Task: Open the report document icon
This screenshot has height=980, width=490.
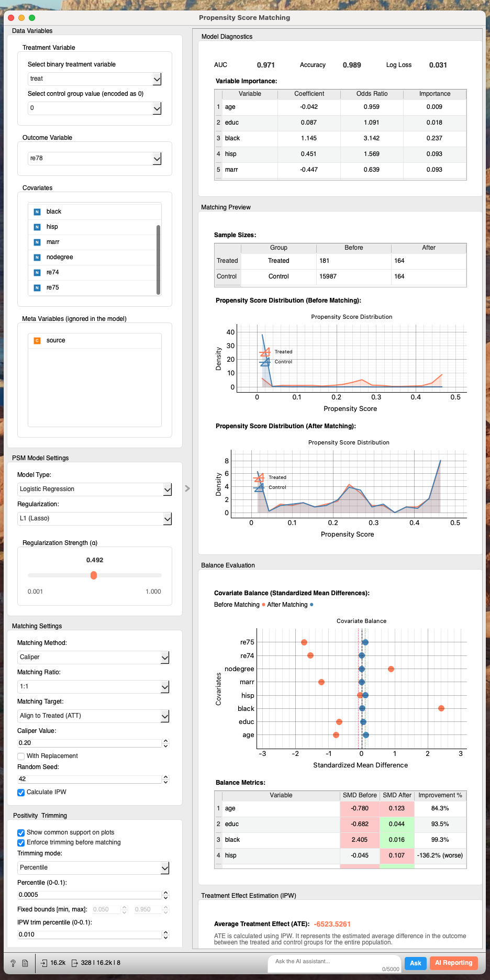Action: 25,963
